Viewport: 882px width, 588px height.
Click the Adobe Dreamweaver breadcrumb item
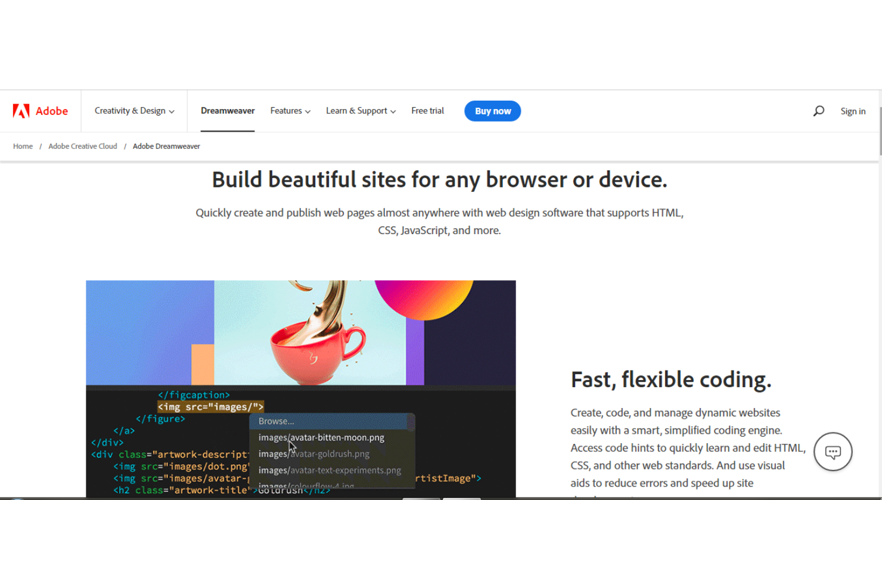(x=166, y=147)
